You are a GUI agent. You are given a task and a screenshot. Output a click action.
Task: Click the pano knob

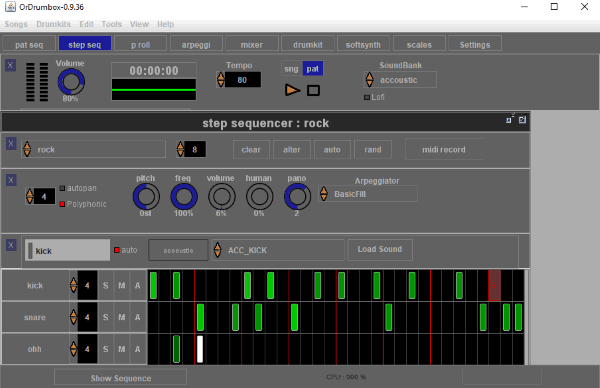click(x=297, y=197)
